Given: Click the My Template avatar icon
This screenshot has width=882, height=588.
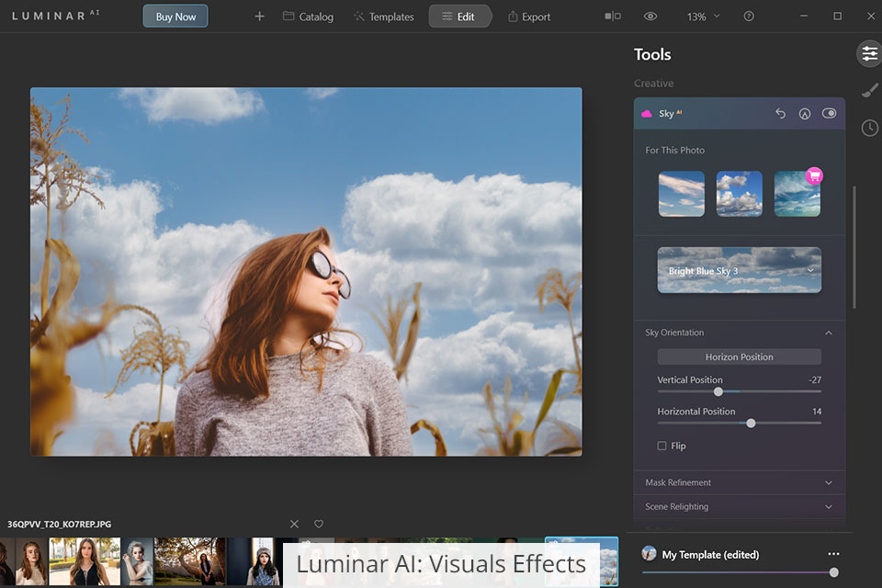Looking at the screenshot, I should (x=649, y=554).
